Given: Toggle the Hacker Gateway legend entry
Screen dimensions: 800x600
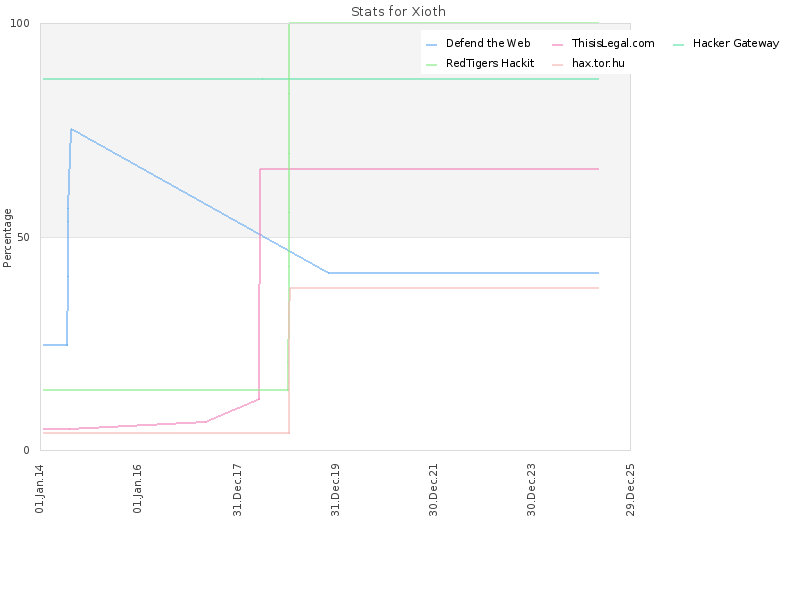Looking at the screenshot, I should (726, 43).
